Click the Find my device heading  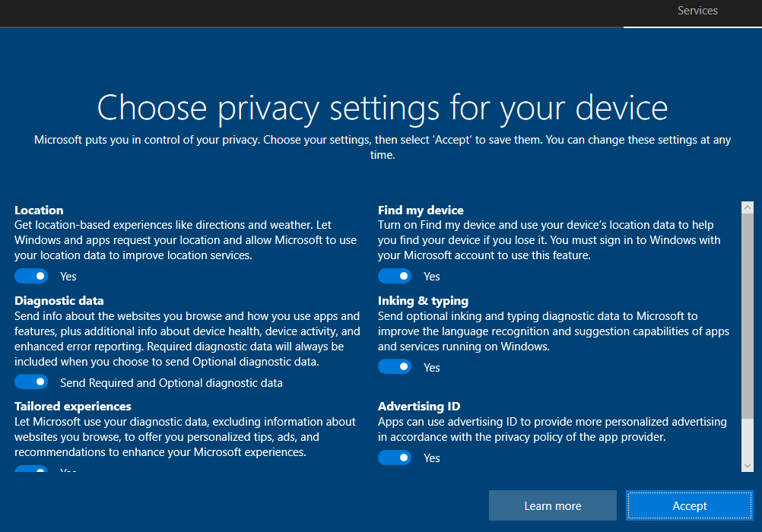click(421, 210)
